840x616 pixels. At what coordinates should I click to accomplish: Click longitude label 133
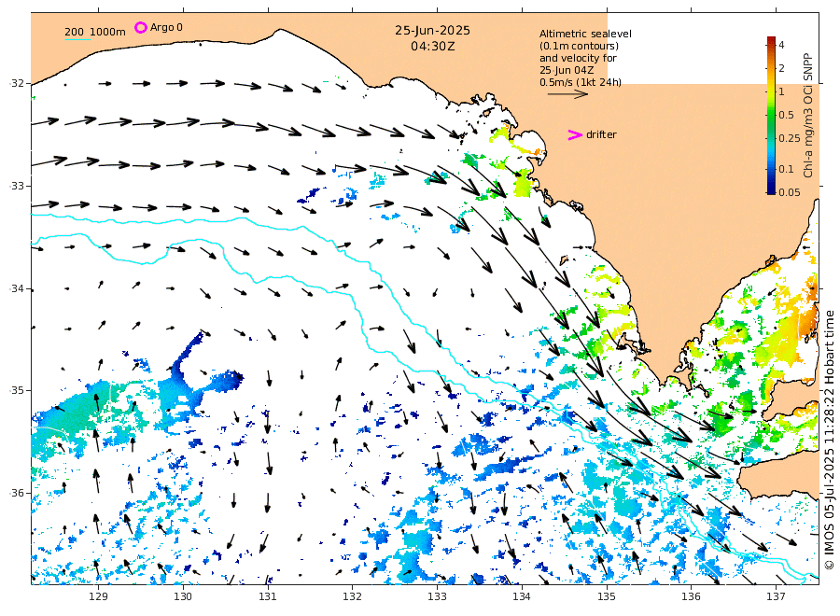pos(437,596)
